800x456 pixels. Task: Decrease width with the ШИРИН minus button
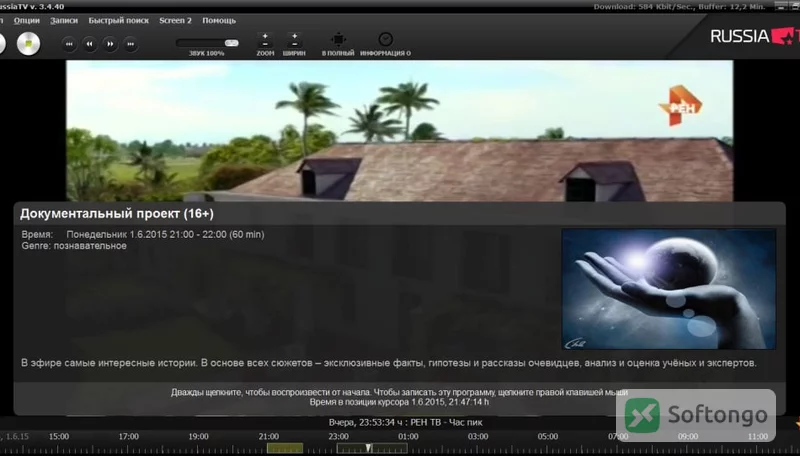click(x=294, y=44)
